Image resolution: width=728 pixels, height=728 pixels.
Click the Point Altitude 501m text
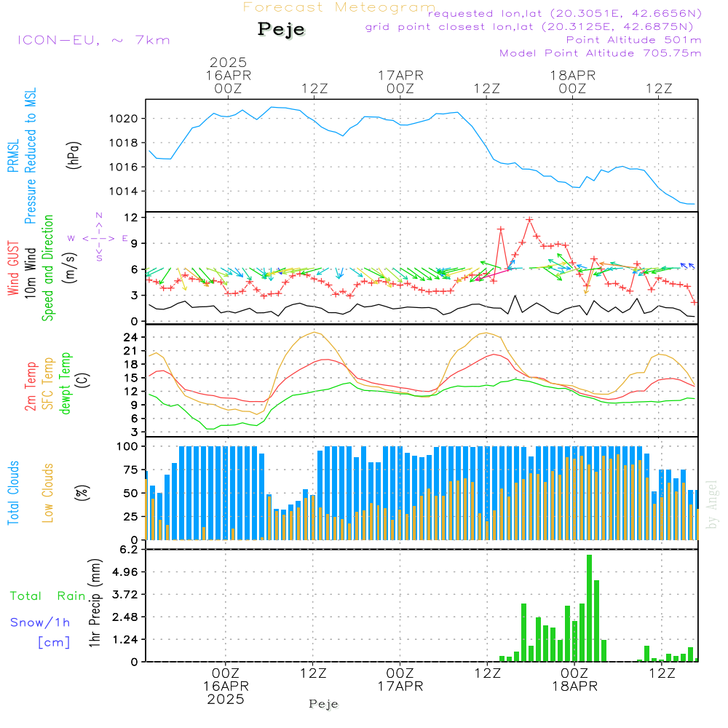pos(634,39)
